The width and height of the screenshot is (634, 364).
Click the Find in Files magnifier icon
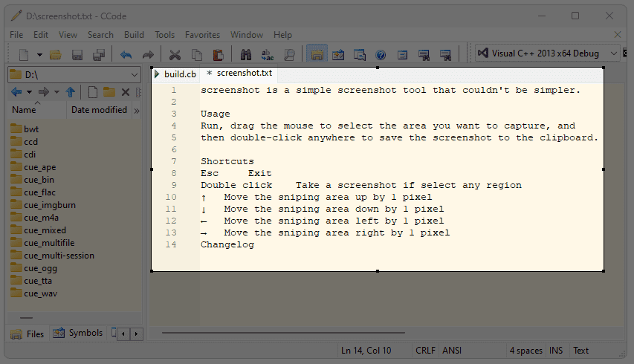[290, 54]
